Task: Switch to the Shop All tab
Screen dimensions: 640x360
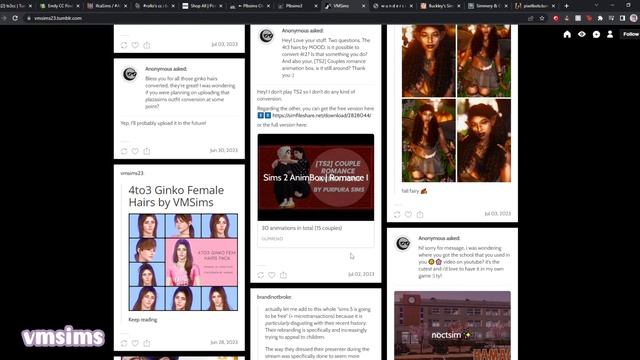Action: tap(202, 6)
